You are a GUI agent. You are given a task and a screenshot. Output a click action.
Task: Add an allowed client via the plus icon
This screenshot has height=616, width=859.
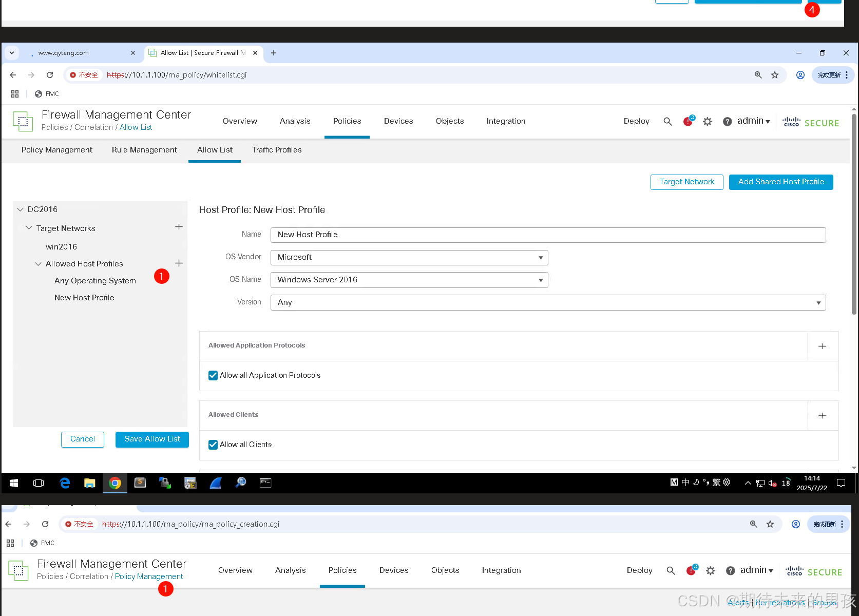[822, 416]
